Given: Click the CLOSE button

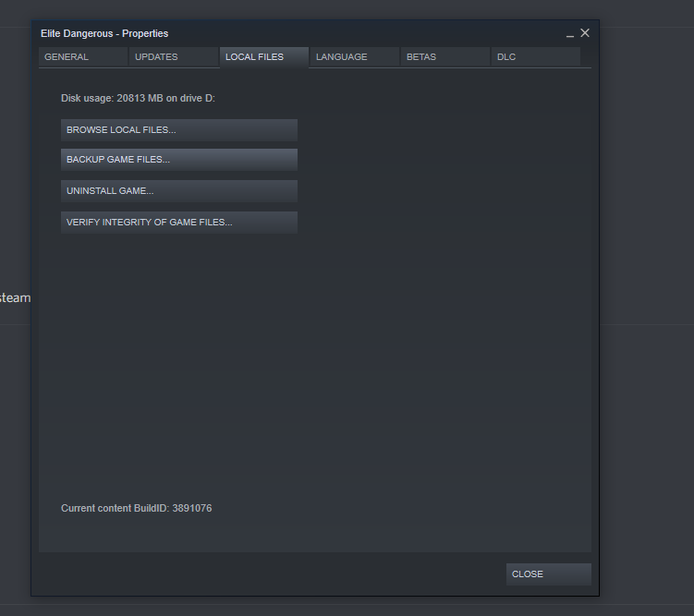Looking at the screenshot, I should 548,574.
